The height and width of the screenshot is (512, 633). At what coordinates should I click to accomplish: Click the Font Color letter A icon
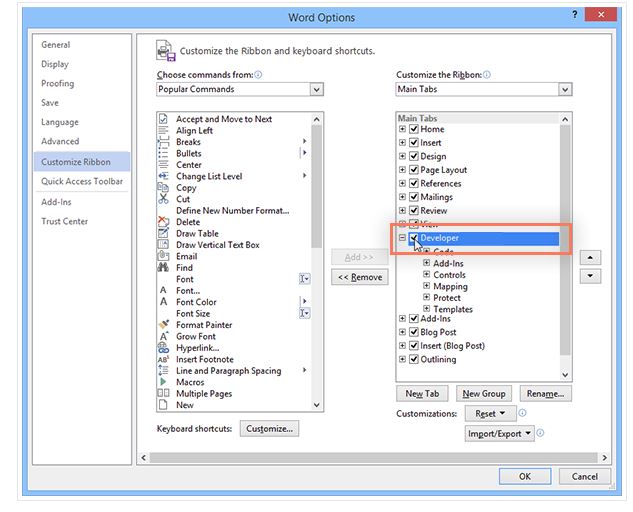pyautogui.click(x=163, y=302)
